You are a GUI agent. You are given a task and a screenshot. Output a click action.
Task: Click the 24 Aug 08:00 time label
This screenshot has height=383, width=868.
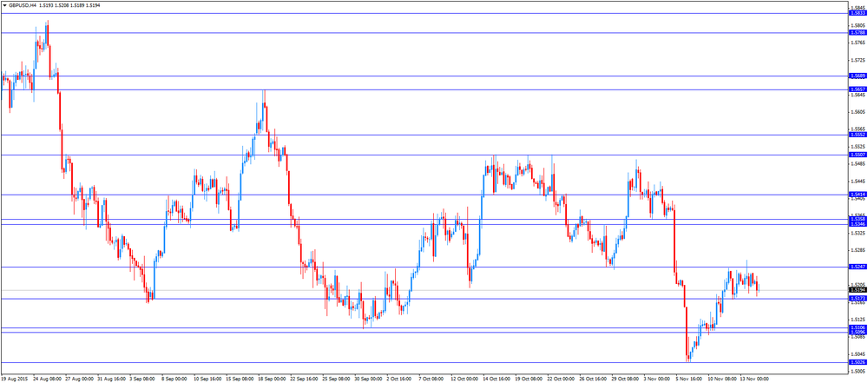(46, 380)
